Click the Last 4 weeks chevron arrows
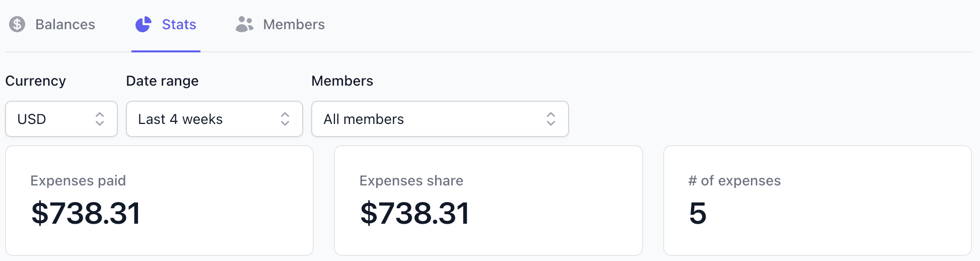The height and width of the screenshot is (261, 980). tap(285, 119)
